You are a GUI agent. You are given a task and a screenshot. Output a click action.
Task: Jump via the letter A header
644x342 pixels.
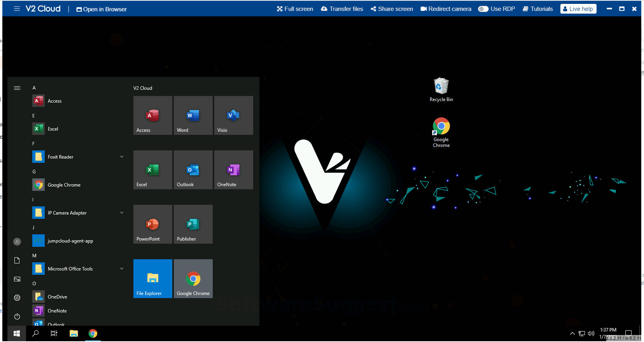coord(34,88)
